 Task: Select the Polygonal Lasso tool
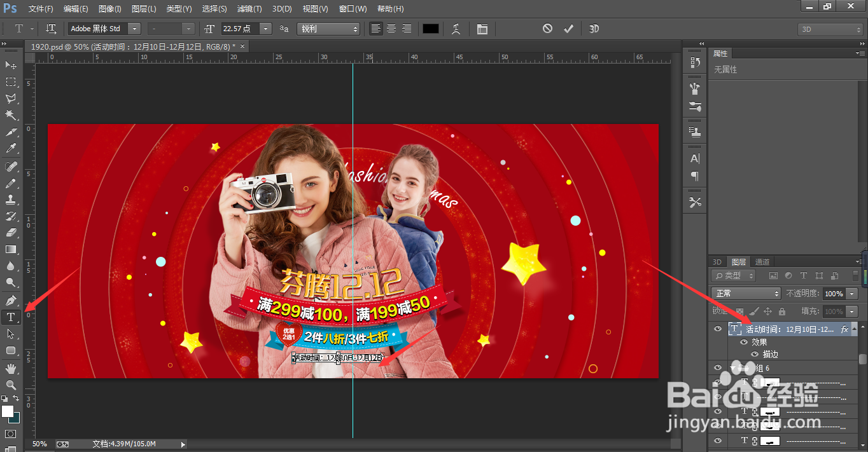tap(11, 99)
